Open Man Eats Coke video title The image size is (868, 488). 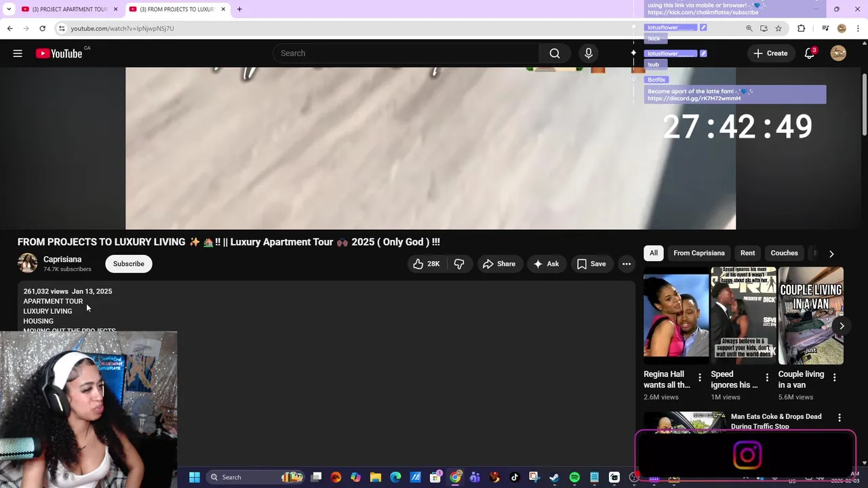[x=776, y=422]
